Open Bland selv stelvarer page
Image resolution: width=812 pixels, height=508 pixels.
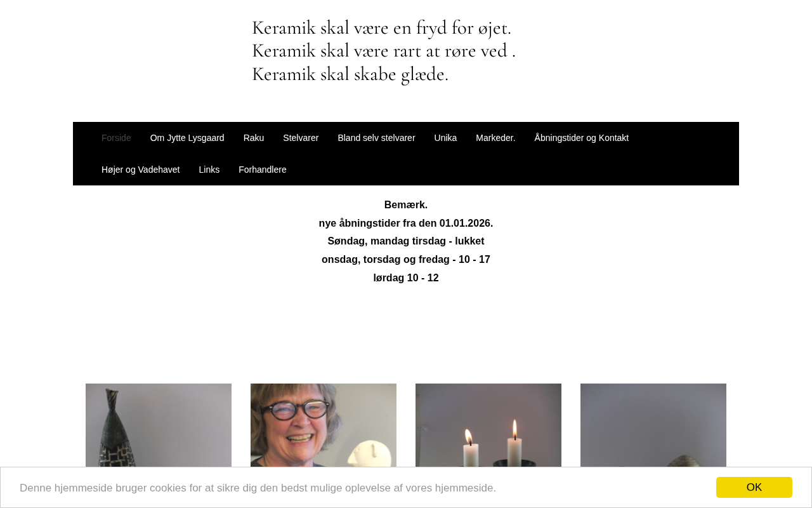(376, 138)
